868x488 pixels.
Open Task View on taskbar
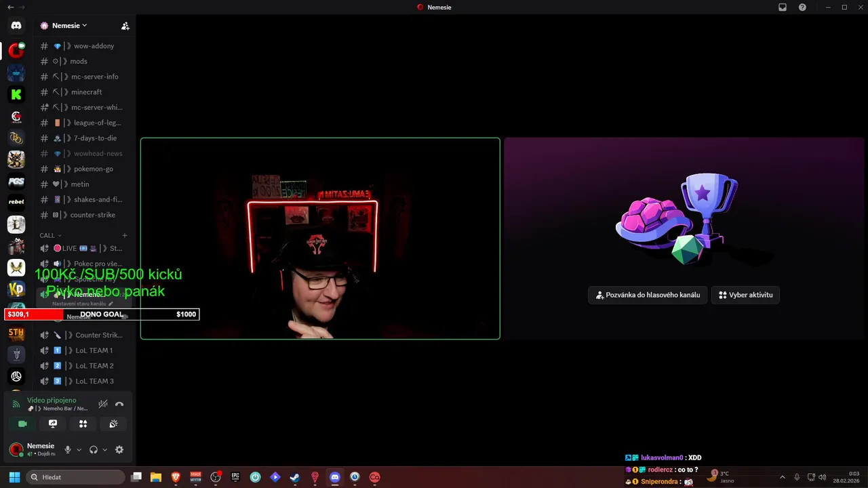(x=136, y=477)
